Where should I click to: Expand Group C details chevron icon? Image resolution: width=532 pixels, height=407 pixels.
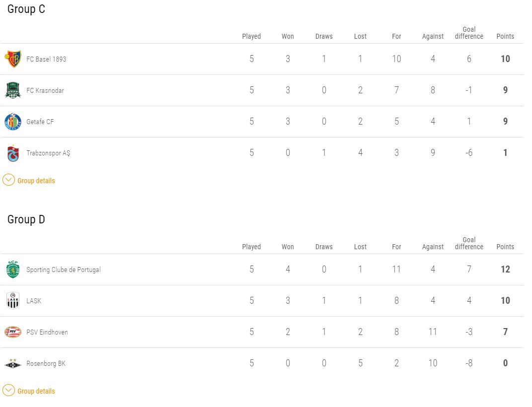8,180
